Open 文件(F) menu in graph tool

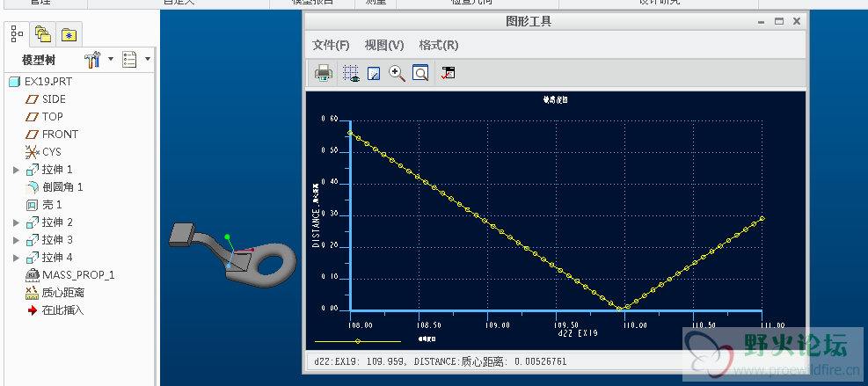[x=331, y=46]
